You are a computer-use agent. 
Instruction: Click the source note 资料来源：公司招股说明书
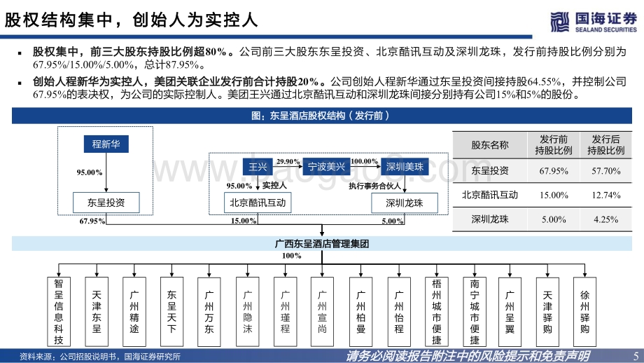point(100,357)
